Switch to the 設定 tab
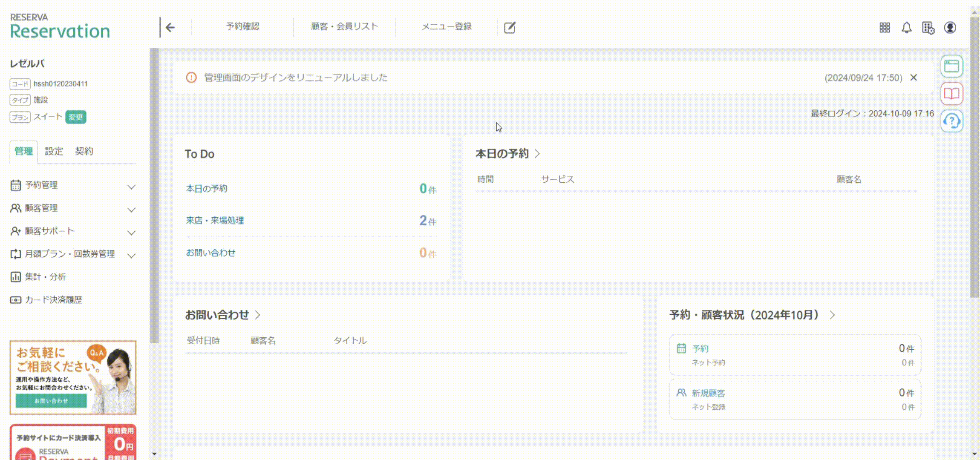Viewport: 980px width, 460px height. tap(54, 151)
